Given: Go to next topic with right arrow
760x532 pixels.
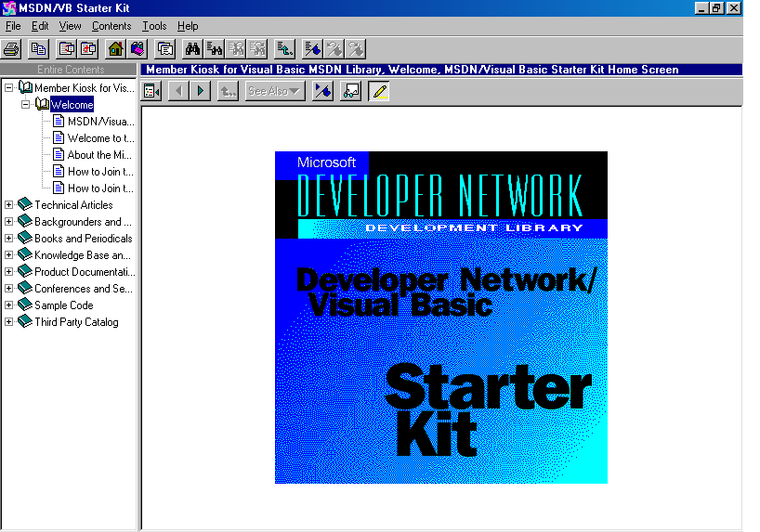Looking at the screenshot, I should click(x=200, y=91).
